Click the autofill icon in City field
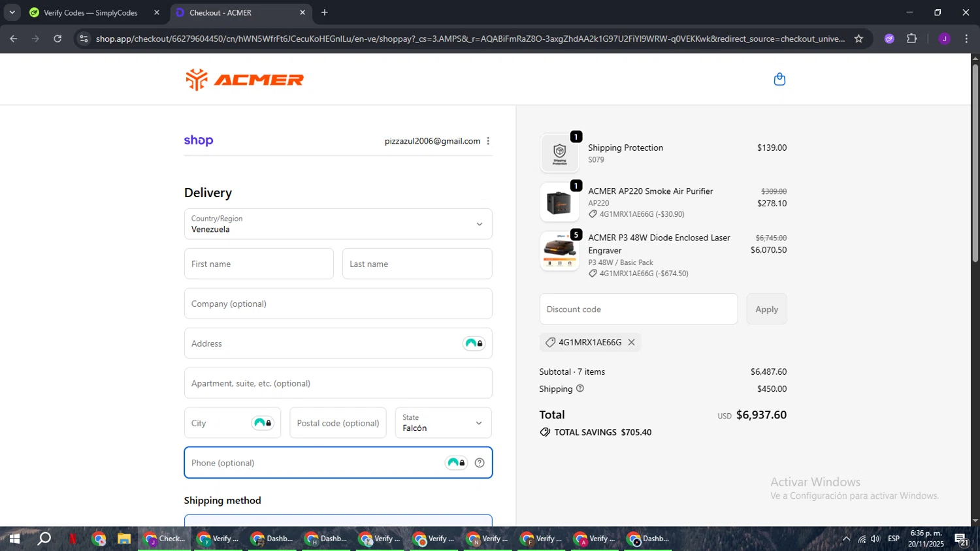 point(263,423)
